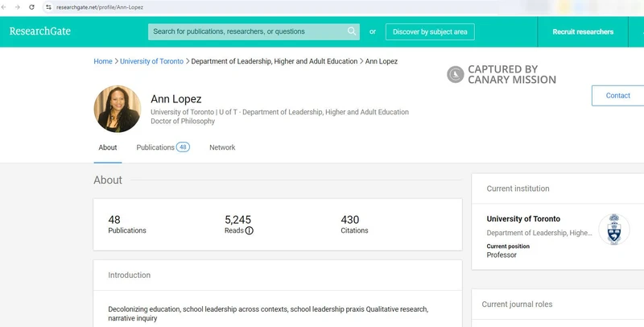Image resolution: width=644 pixels, height=327 pixels.
Task: Open site information icon in address bar
Action: coord(48,7)
